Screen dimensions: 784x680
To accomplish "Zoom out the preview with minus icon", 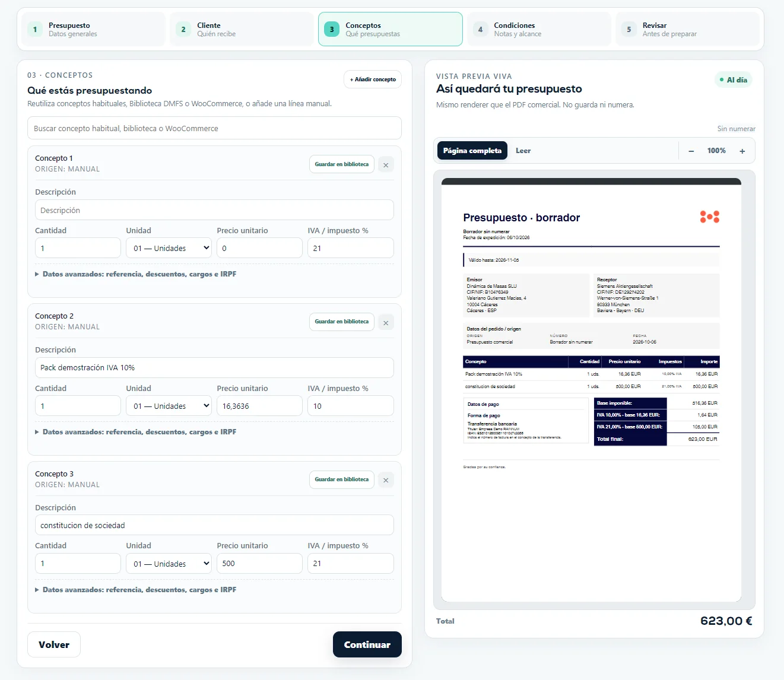I will 691,151.
